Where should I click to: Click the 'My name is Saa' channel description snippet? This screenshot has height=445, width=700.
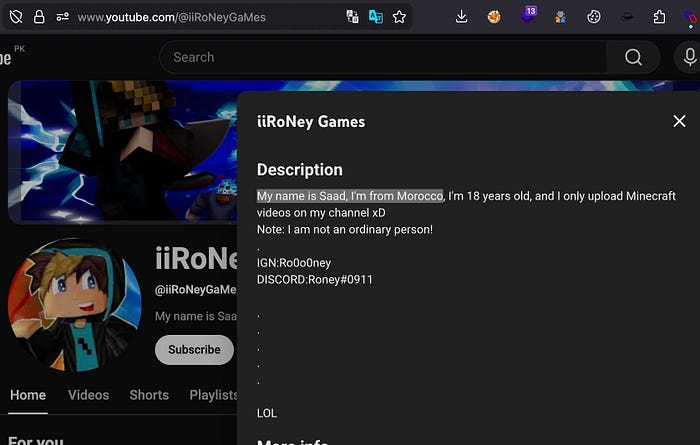pyautogui.click(x=196, y=316)
